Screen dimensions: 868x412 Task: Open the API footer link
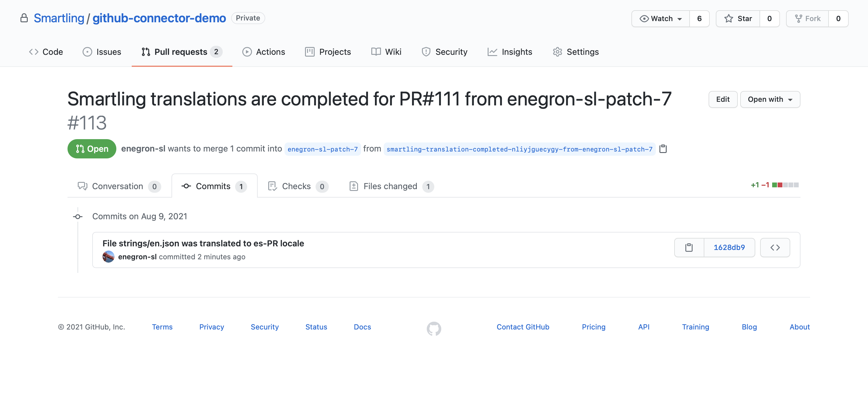[643, 327]
